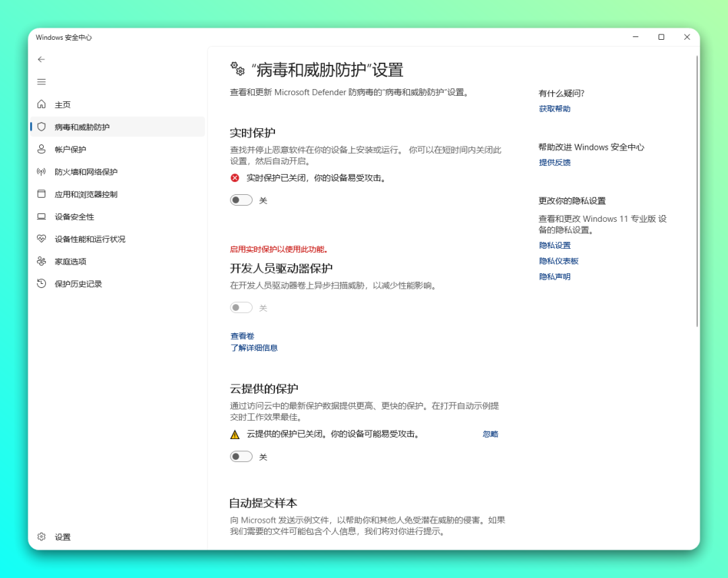
Task: Enable the 实时保护 toggle switch
Action: coord(241,200)
